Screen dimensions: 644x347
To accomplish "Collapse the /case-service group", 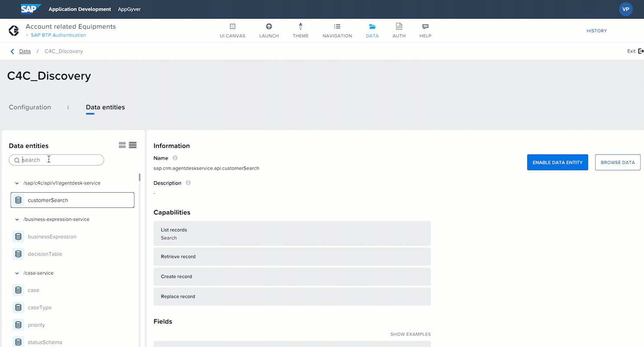I will (17, 273).
